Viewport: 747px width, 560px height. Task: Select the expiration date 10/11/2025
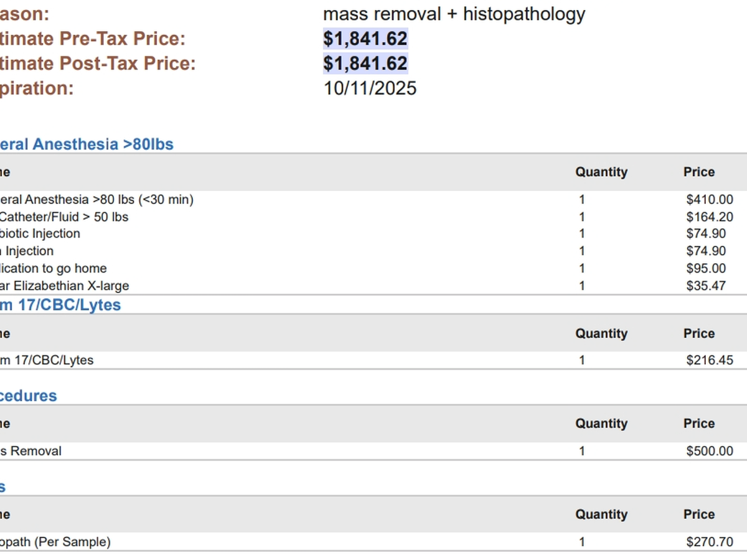click(x=370, y=88)
